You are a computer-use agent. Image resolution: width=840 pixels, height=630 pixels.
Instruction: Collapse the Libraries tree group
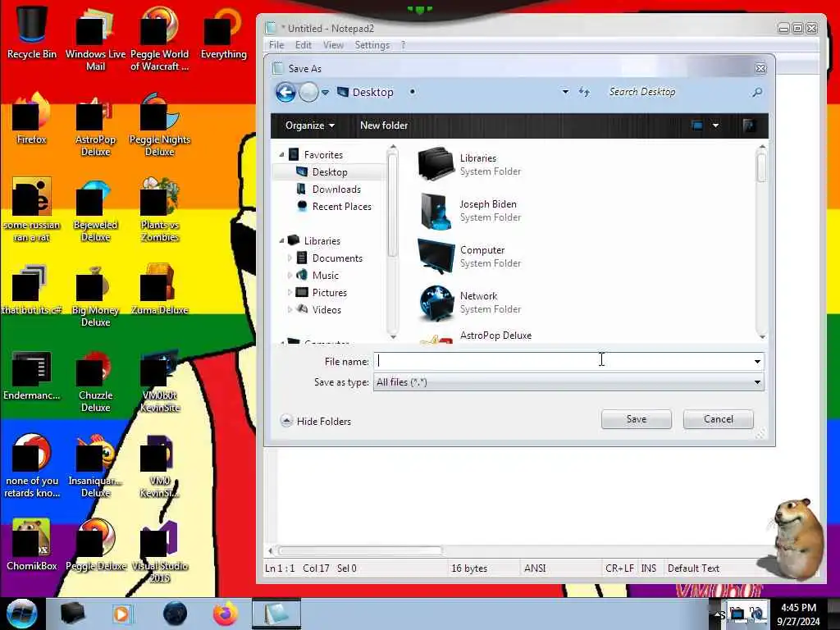point(282,240)
